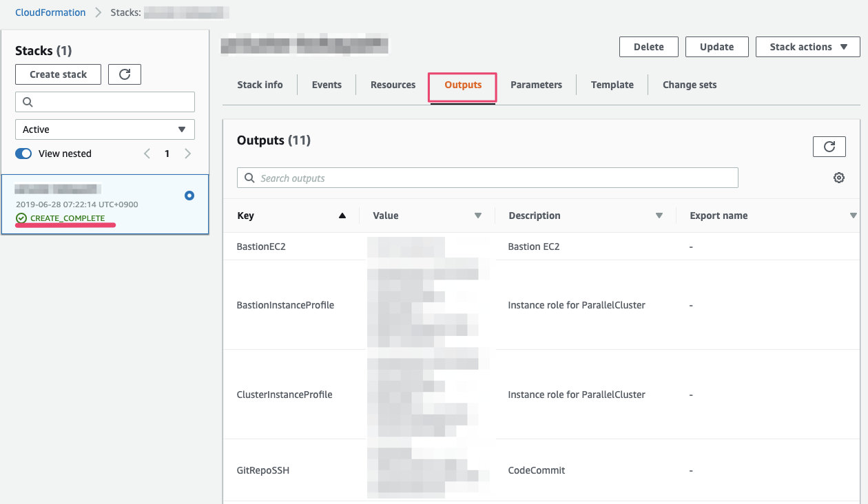Switch to the Parameters tab
Viewport: 868px width, 504px height.
[536, 85]
